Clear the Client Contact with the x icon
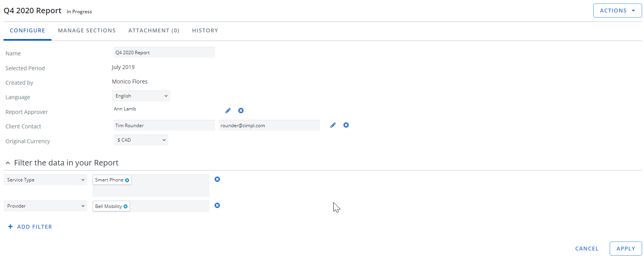Screen dimensions: 644x263 point(346,125)
